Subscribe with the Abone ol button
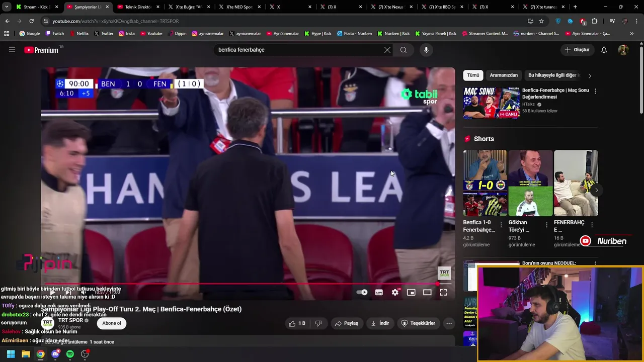The width and height of the screenshot is (644, 362). pos(112,323)
